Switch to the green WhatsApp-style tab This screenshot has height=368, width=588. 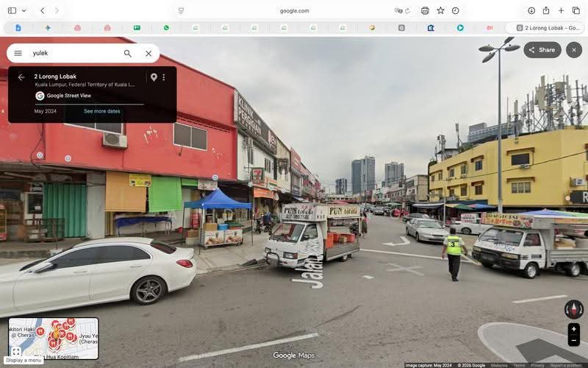pos(166,28)
